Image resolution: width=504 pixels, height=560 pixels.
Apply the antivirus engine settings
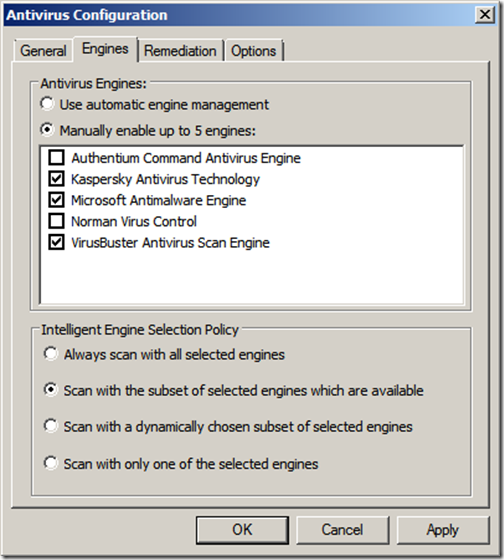coord(443,530)
